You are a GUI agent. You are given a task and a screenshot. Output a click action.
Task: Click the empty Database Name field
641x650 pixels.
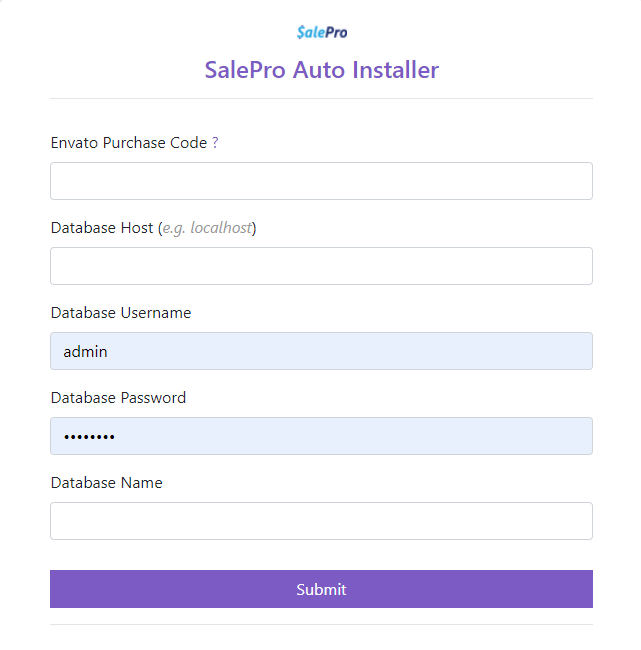[x=321, y=521]
